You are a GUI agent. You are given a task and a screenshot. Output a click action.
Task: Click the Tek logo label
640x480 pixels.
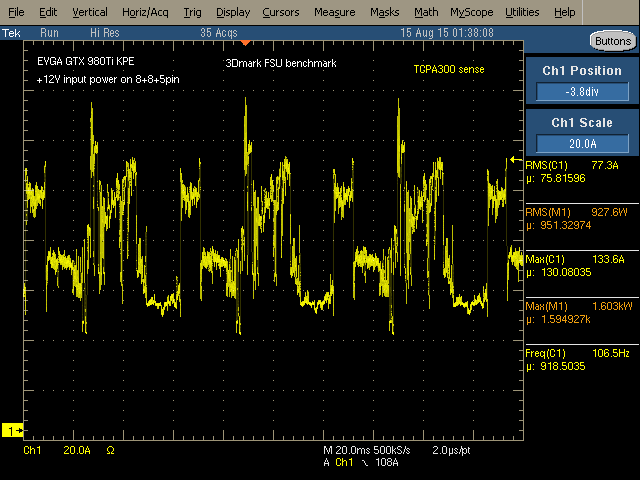[11, 33]
